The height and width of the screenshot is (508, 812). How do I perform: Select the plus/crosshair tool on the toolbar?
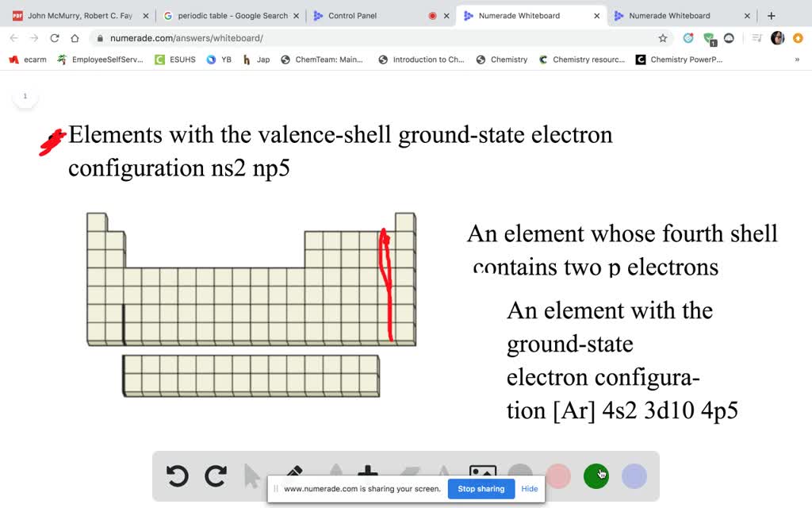[370, 471]
